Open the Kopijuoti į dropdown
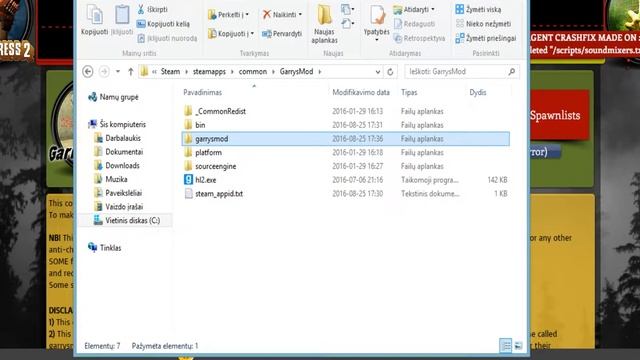 [x=231, y=33]
